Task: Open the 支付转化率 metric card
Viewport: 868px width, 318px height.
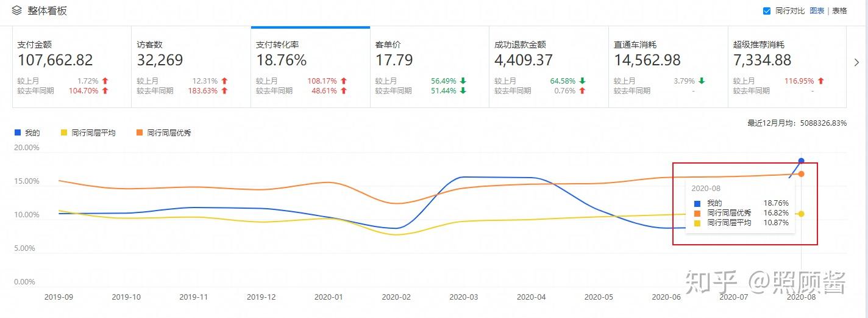Action: point(310,67)
